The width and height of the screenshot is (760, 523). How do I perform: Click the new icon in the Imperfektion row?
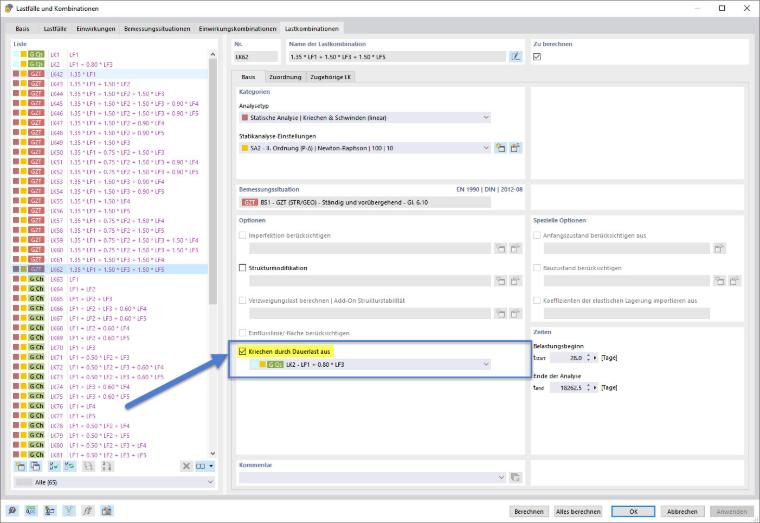(x=500, y=249)
